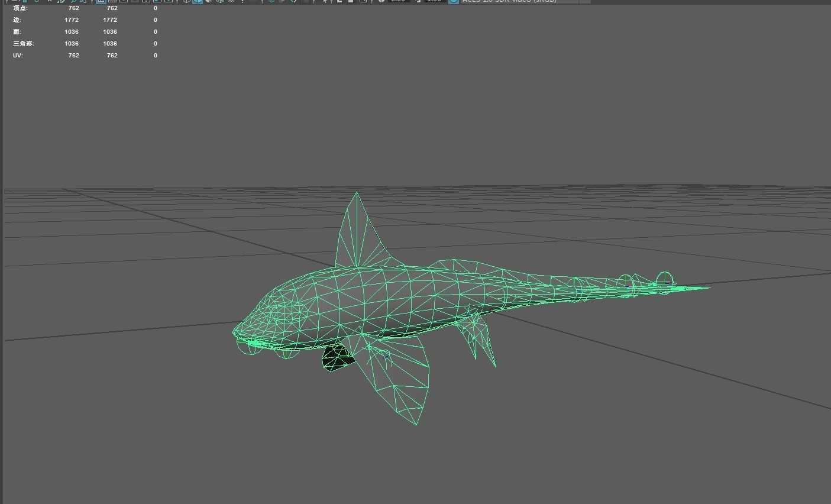Click the UV label in the poly count HUD
831x504 pixels.
(x=18, y=56)
